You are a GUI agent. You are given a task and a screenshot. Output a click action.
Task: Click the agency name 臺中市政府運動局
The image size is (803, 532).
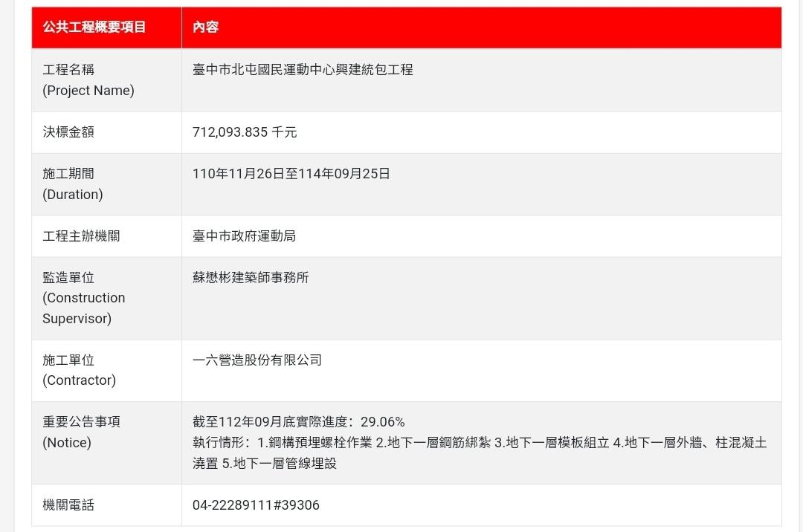click(x=245, y=236)
